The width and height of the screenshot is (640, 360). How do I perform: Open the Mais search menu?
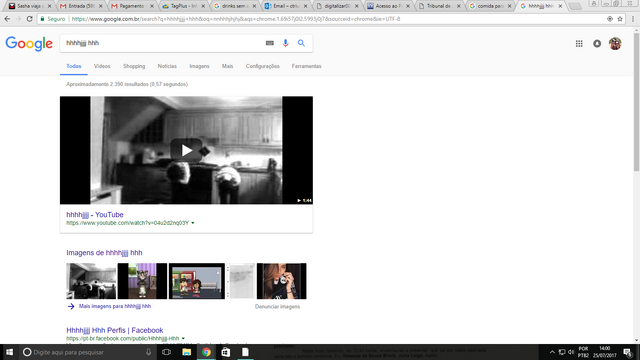coord(227,66)
